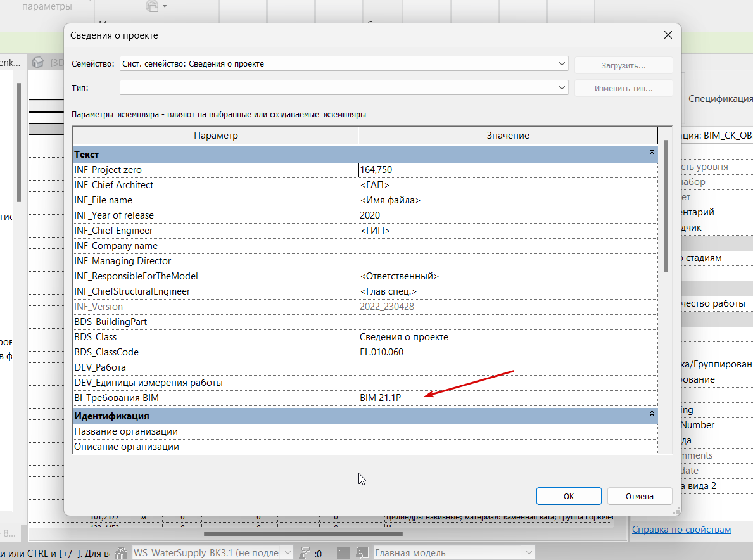The height and width of the screenshot is (560, 753).
Task: Click the DEV_Работа value cell
Action: pos(508,367)
